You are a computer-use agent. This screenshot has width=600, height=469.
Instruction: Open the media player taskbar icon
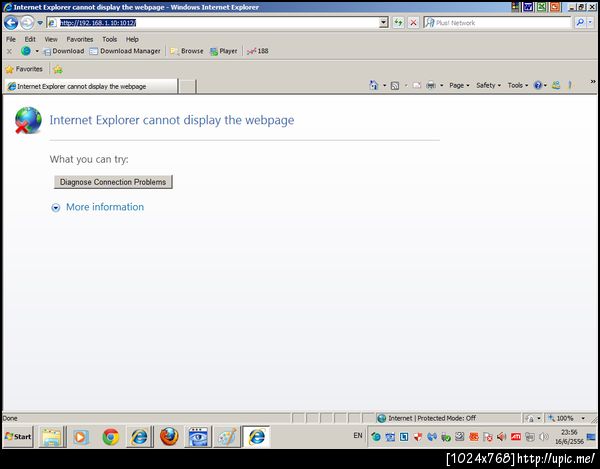tap(81, 437)
